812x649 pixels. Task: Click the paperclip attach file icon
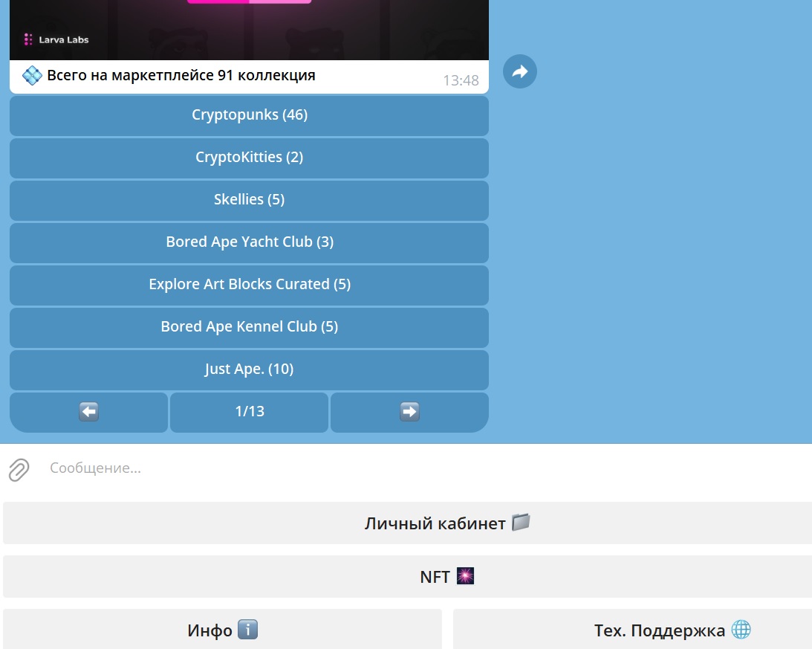[19, 470]
